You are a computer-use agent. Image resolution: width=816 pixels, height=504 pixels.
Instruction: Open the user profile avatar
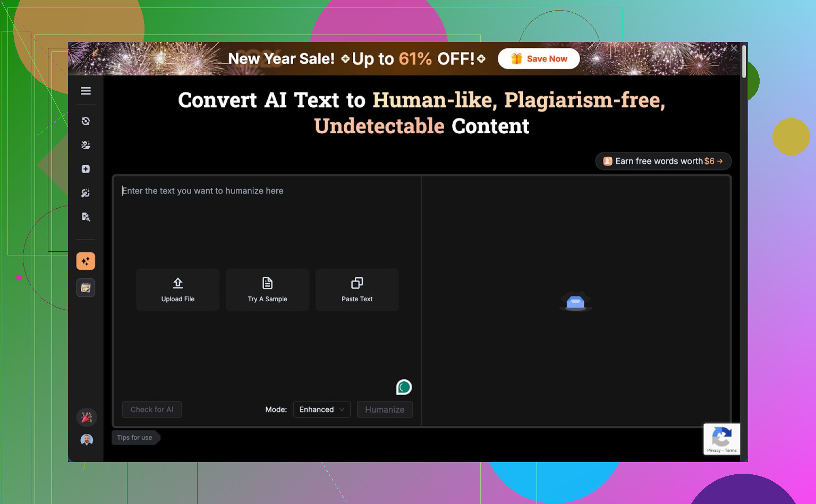(x=87, y=440)
